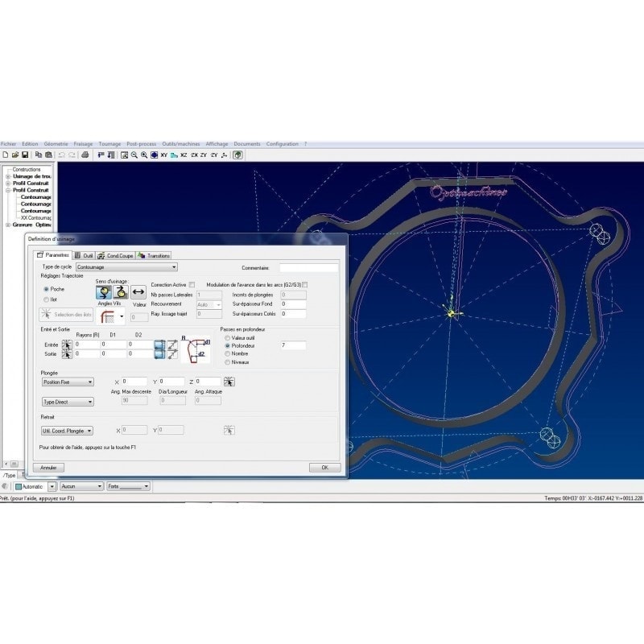Click the Save floppy disk icon
The width and height of the screenshot is (644, 644).
[x=25, y=155]
